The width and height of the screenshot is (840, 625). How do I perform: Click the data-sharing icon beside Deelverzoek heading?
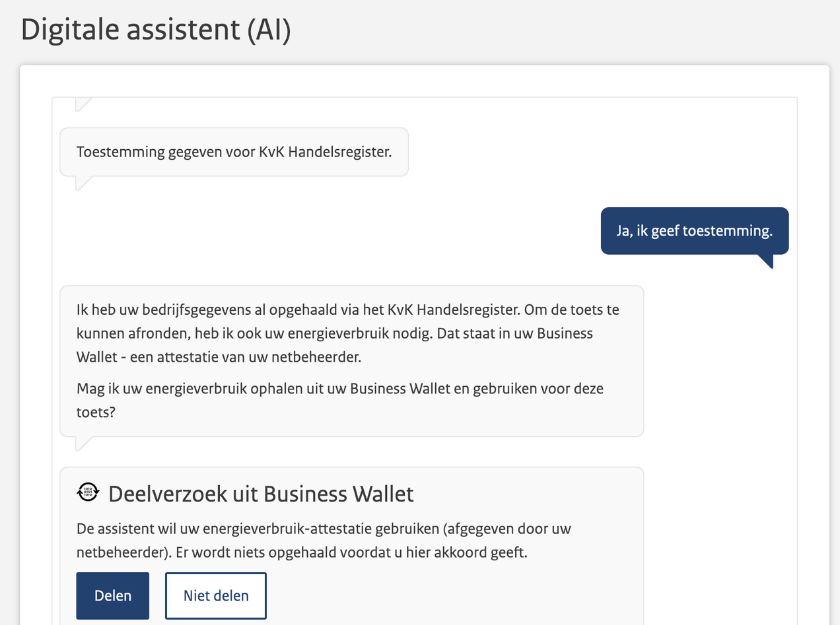point(88,492)
